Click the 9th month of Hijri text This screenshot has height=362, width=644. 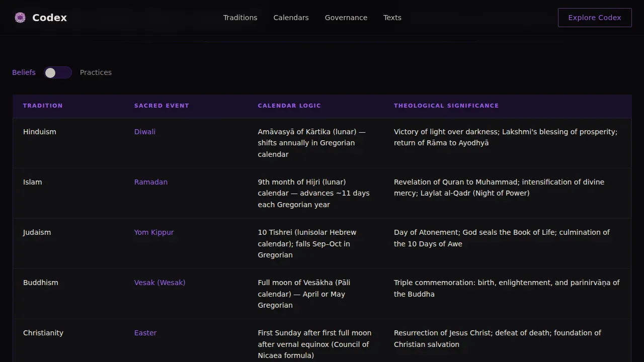pyautogui.click(x=314, y=193)
